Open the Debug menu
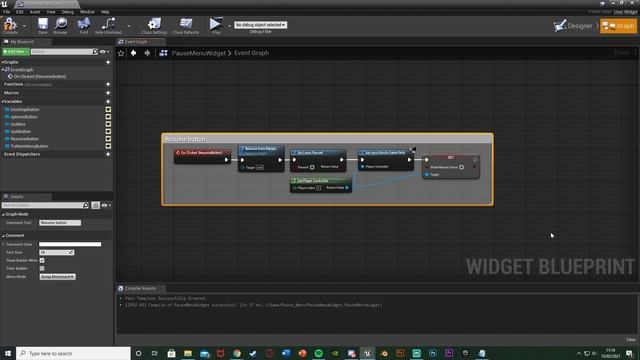This screenshot has height=360, width=640. click(x=68, y=12)
